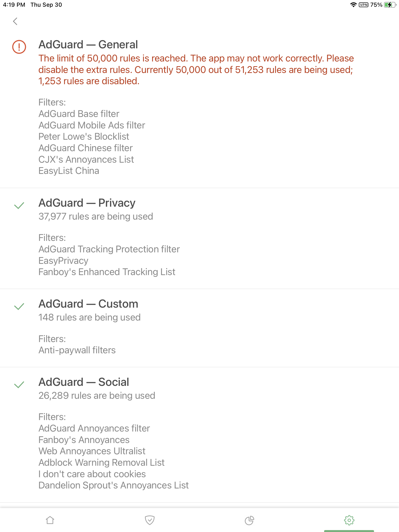This screenshot has height=532, width=399.
Task: Tap the back chevron at top left
Action: (x=15, y=21)
